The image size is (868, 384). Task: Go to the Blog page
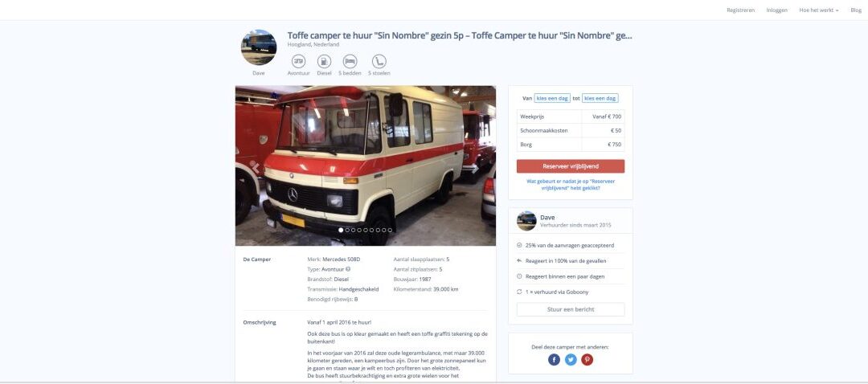click(856, 10)
